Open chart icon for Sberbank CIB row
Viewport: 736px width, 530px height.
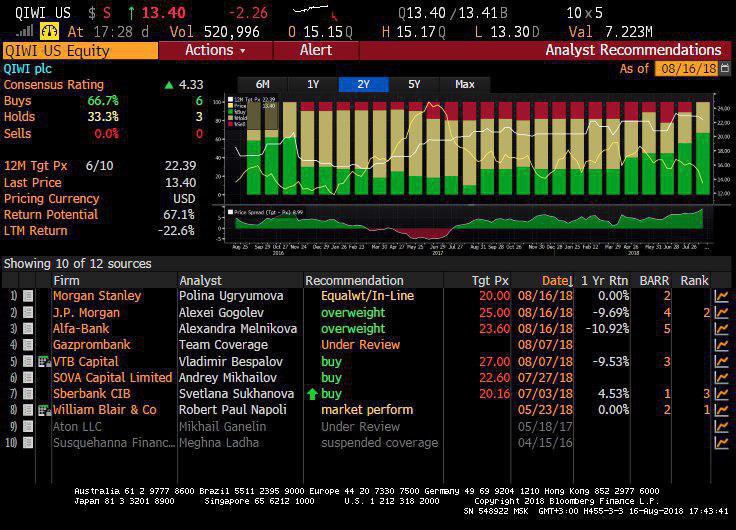[721, 393]
